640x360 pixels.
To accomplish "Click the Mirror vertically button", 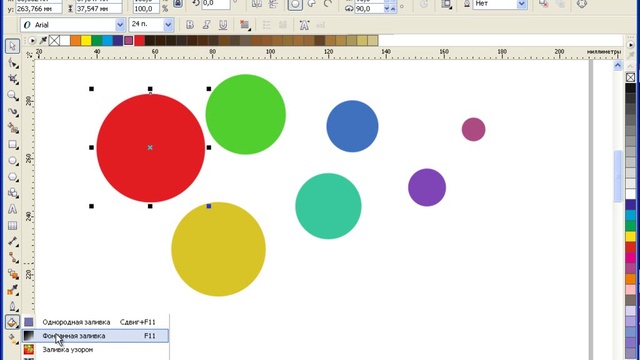I will 273,4.
